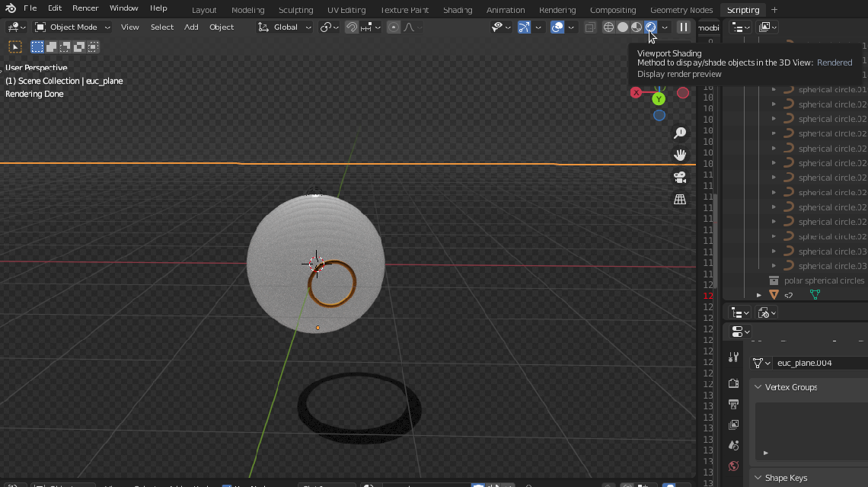Screen dimensions: 868x487
Task: Switch to wireframe viewport shading
Action: point(608,27)
